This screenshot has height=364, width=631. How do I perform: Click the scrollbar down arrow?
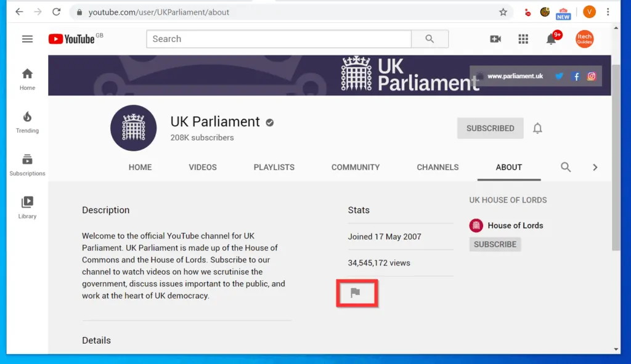[616, 349]
